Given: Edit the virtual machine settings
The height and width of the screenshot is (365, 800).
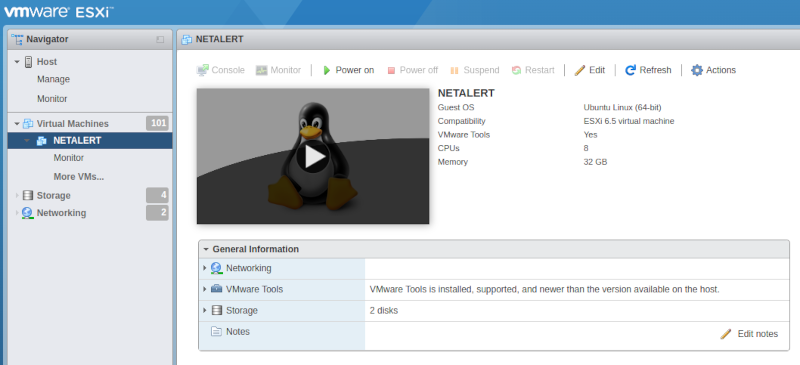Looking at the screenshot, I should (x=589, y=70).
